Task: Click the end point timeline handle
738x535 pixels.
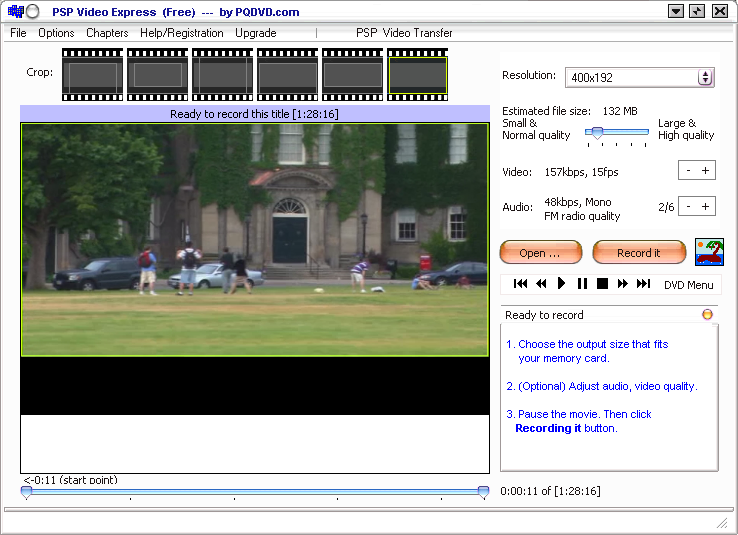Action: [x=483, y=492]
